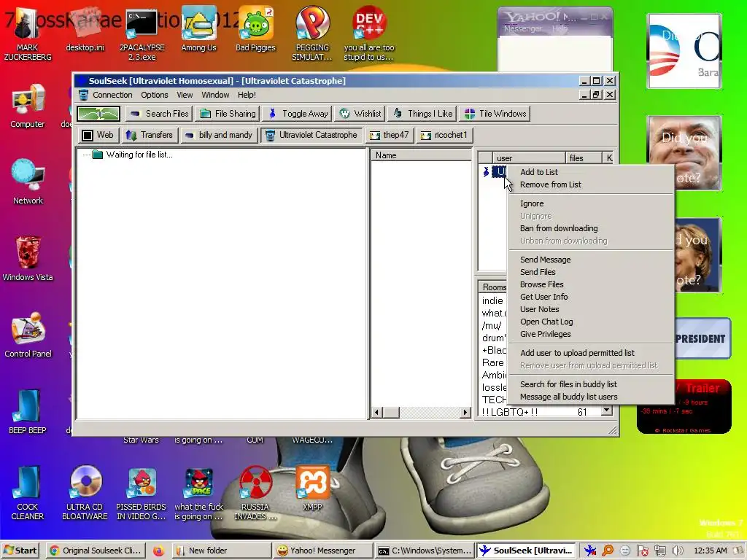747x560 pixels.
Task: Open the Computer desktop icon
Action: pos(28,106)
